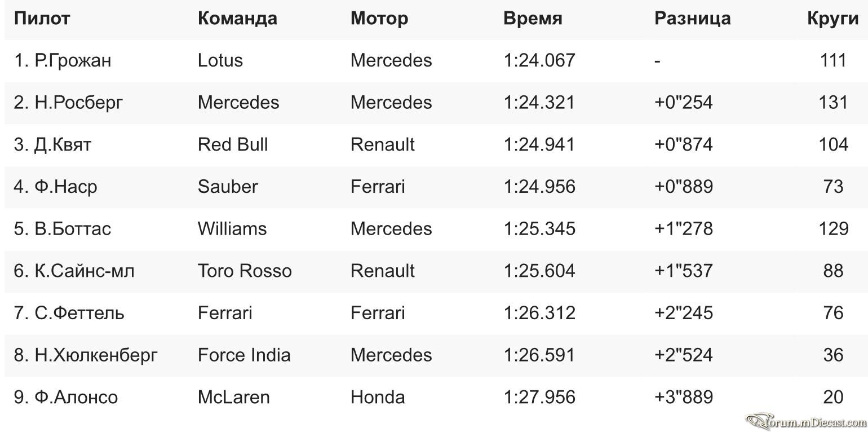Click С.Феттель lap time 1:26.312

point(539,313)
